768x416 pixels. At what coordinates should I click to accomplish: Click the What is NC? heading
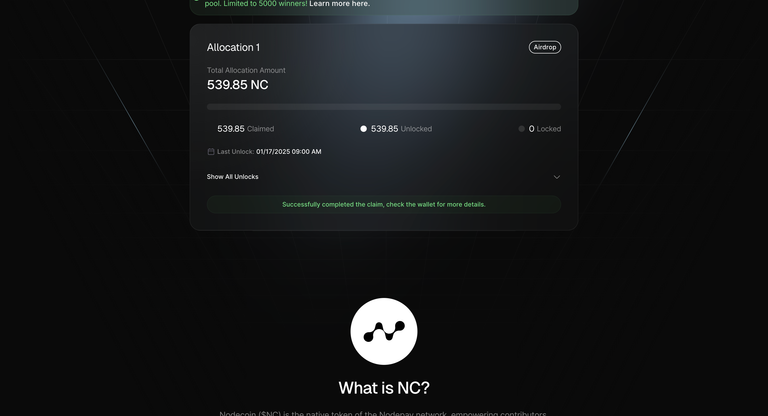coord(384,388)
